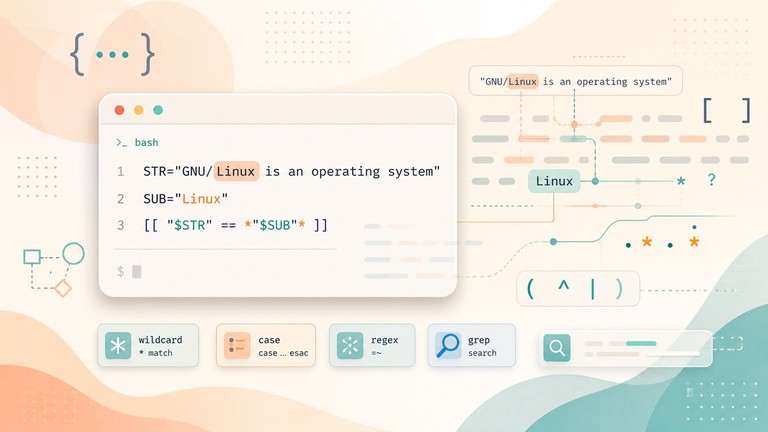Click the highlighted Linux word in line 1
Viewport: 768px width, 432px height.
tap(236, 171)
